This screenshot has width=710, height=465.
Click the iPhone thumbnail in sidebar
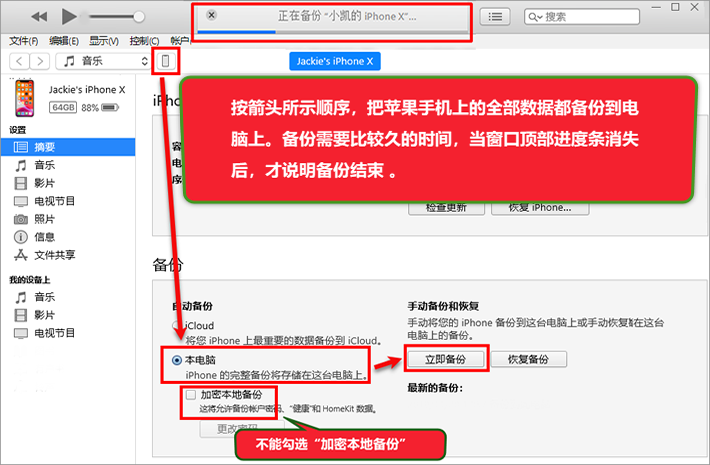[x=24, y=98]
